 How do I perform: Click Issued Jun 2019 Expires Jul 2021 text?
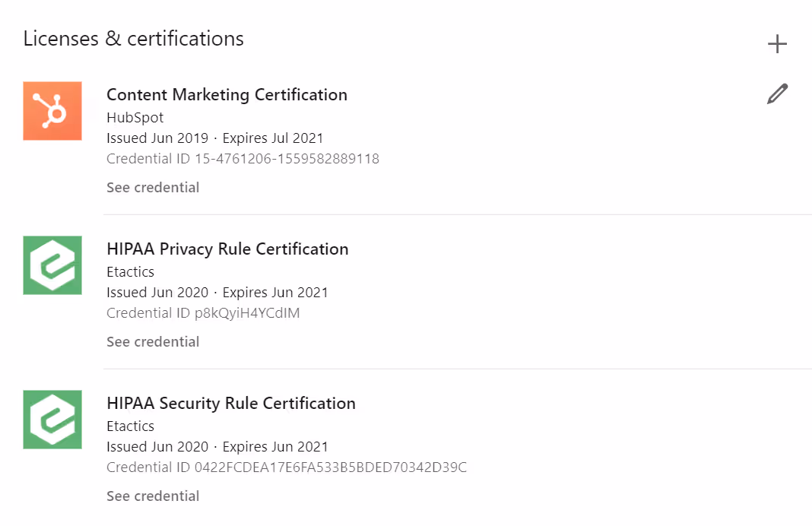[214, 138]
